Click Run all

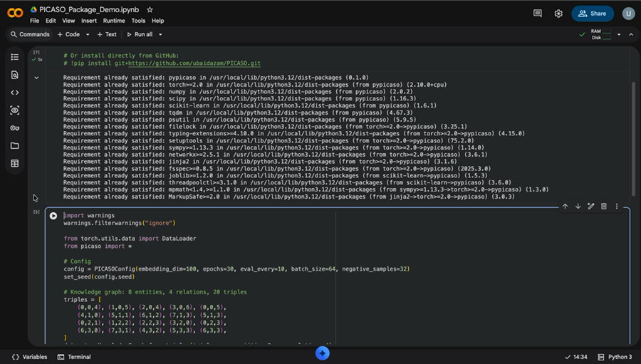point(140,34)
